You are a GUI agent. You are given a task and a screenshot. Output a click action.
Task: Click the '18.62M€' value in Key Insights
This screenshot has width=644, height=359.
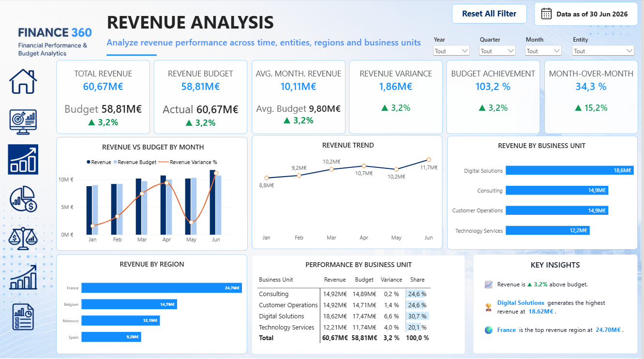pos(541,312)
